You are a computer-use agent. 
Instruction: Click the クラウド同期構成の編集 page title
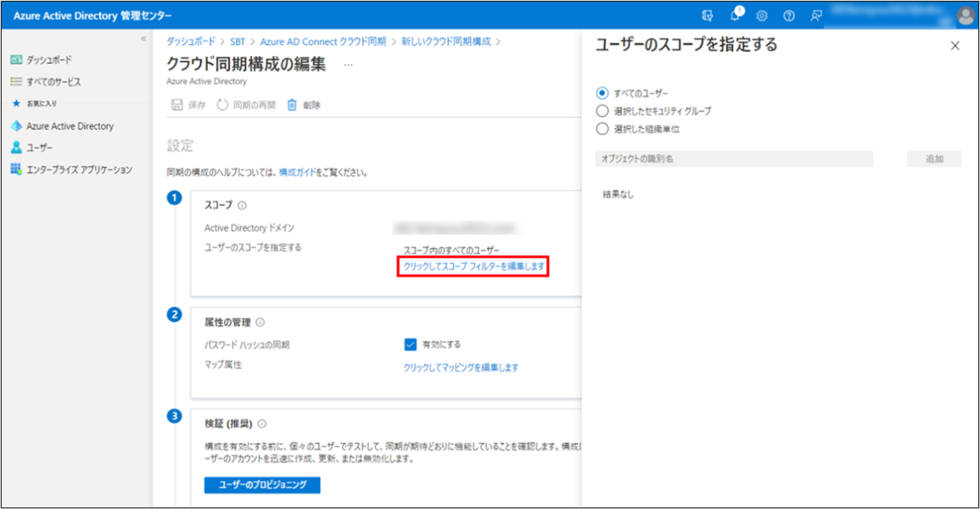[x=246, y=64]
